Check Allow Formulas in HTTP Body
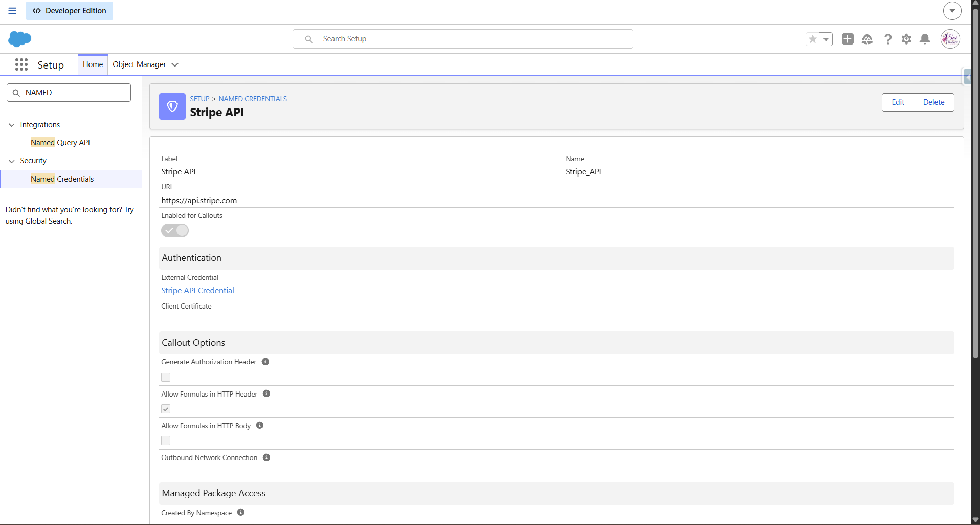Image resolution: width=980 pixels, height=525 pixels. click(x=166, y=441)
